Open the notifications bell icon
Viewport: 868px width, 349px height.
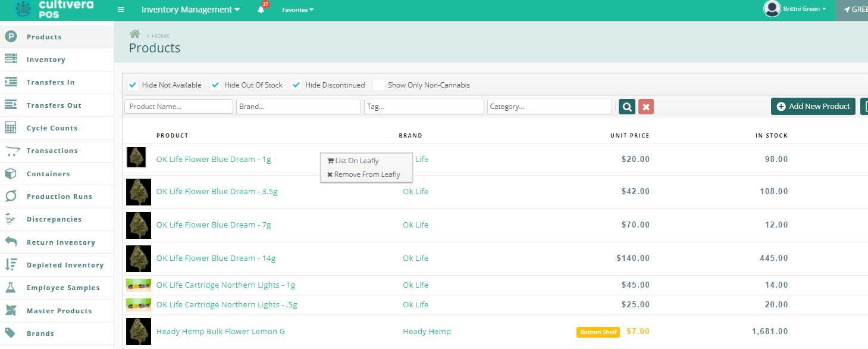261,10
